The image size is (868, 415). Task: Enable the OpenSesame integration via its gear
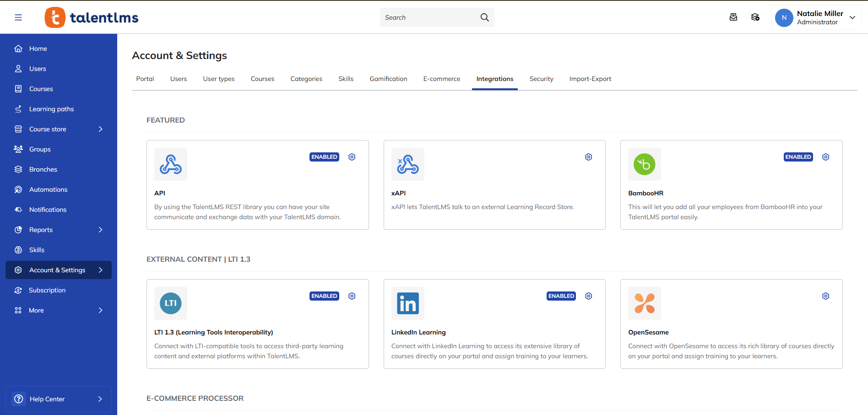pyautogui.click(x=825, y=296)
